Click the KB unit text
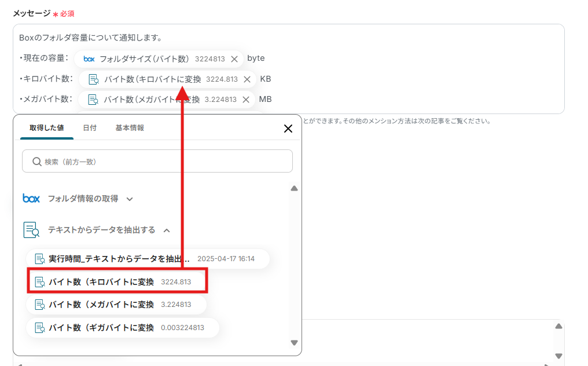 pyautogui.click(x=266, y=79)
